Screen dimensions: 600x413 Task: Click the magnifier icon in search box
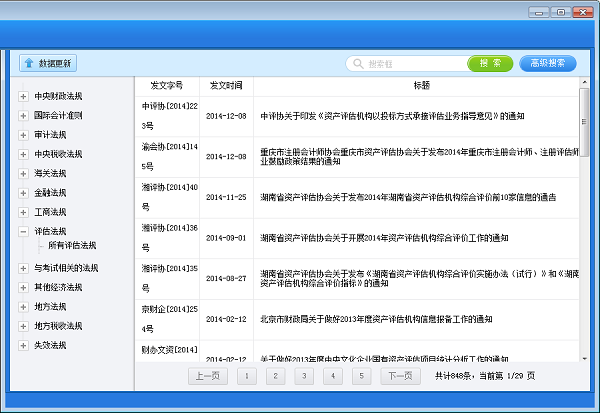[358, 64]
